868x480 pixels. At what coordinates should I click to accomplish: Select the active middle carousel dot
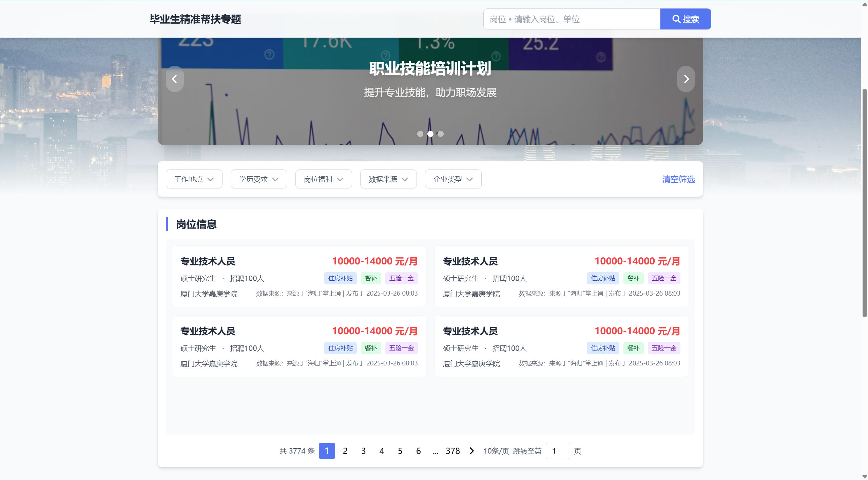[x=430, y=134]
